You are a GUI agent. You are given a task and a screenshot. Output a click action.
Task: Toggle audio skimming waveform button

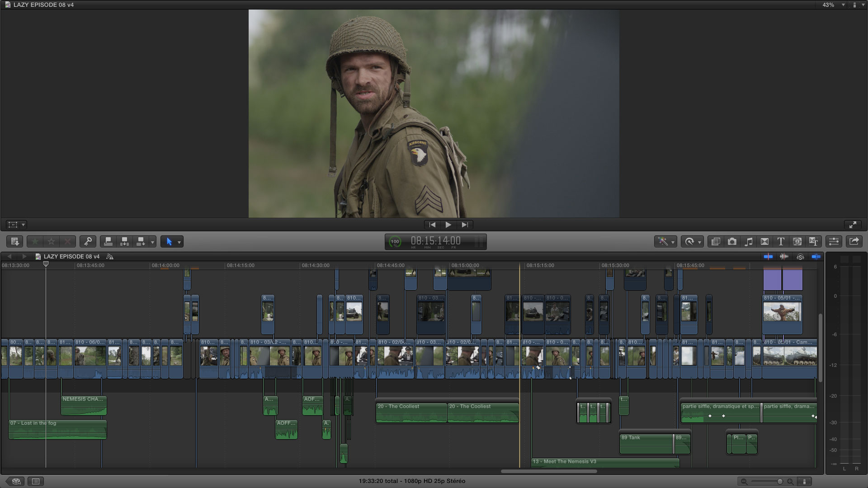784,257
